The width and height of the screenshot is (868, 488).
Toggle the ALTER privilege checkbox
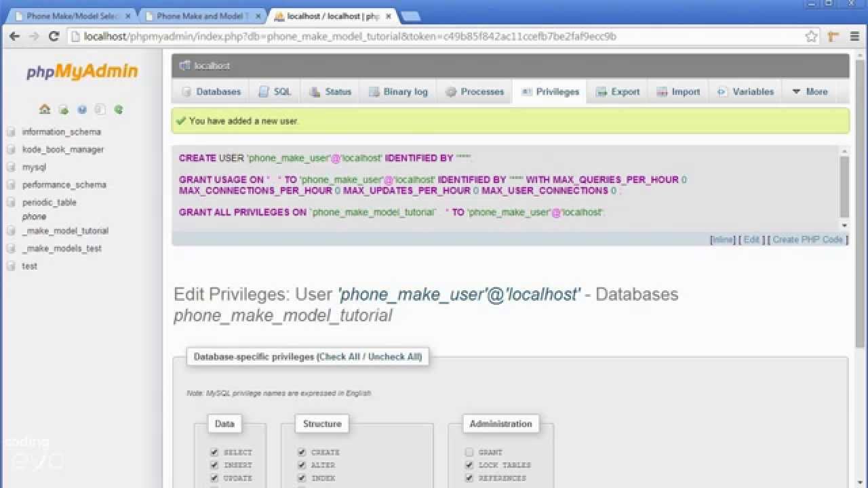(302, 465)
